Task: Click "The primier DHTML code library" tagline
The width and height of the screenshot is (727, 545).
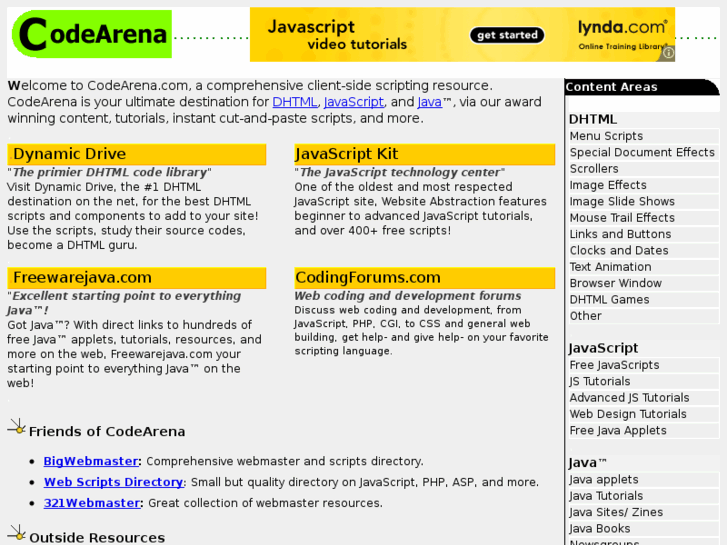Action: pyautogui.click(x=109, y=172)
